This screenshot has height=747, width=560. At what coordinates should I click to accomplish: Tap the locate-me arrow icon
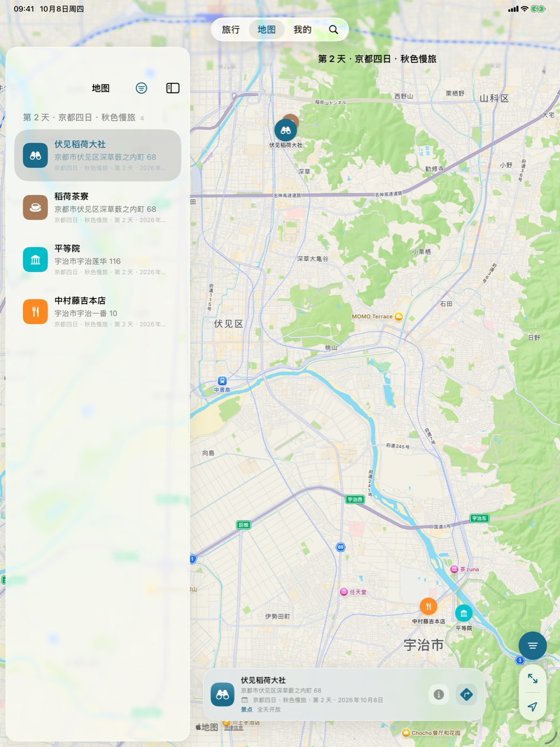point(533,707)
